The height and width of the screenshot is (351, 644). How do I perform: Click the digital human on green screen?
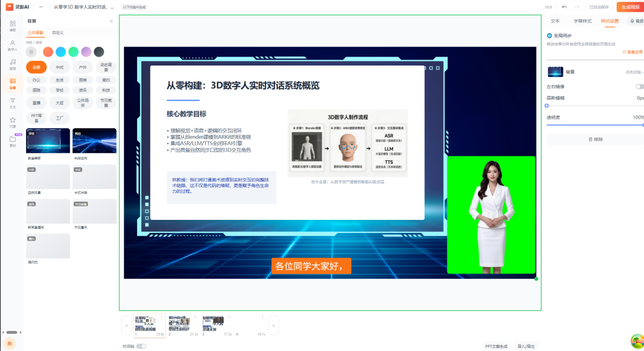pyautogui.click(x=491, y=215)
